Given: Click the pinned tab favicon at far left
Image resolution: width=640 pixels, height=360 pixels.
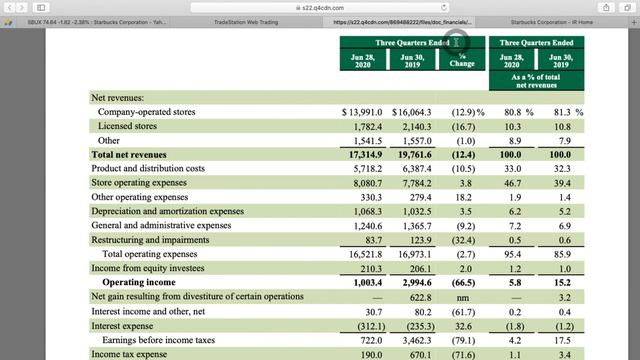Looking at the screenshot, I should point(8,22).
